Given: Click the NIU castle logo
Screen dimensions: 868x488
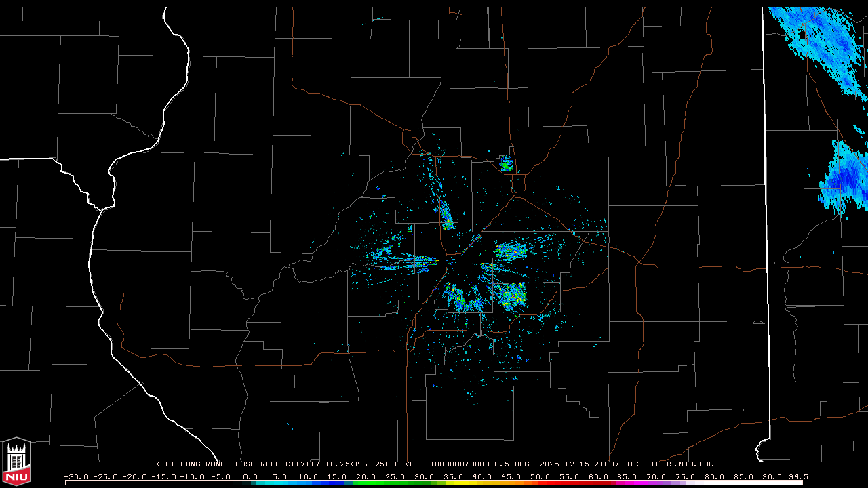Looking at the screenshot, I should (x=16, y=462).
